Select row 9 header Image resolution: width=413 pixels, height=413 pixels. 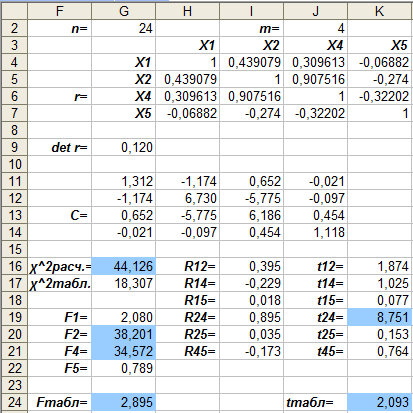[14, 147]
